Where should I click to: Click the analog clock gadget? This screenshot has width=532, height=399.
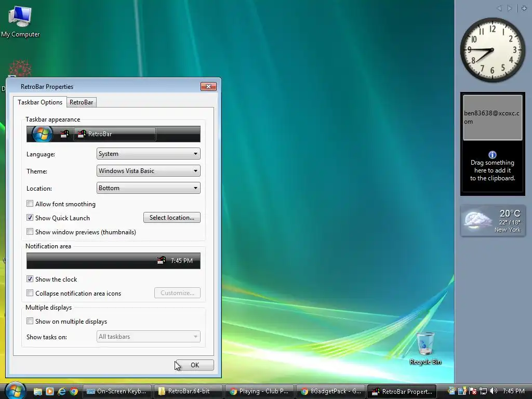(493, 49)
